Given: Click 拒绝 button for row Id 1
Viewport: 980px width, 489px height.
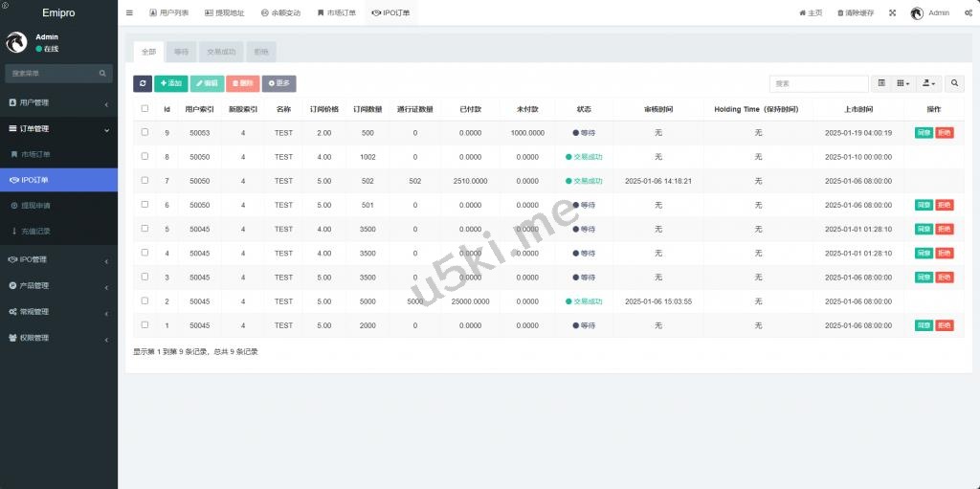Looking at the screenshot, I should (945, 325).
